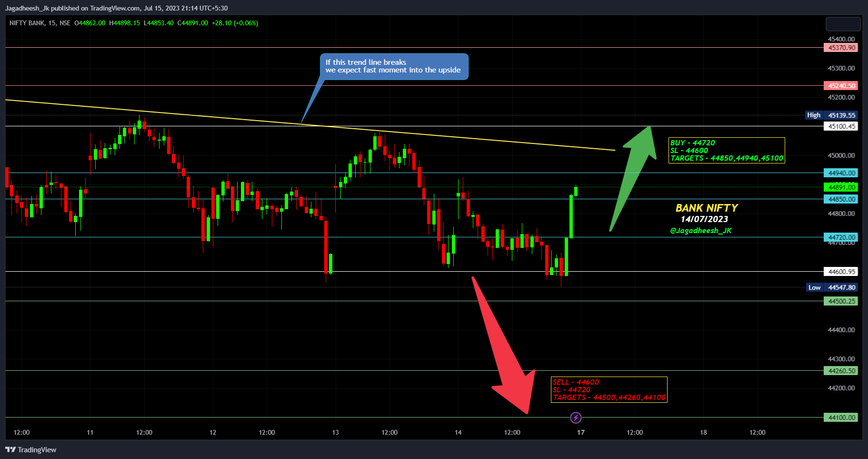
Task: Click the 44850.00 price label
Action: (x=841, y=199)
